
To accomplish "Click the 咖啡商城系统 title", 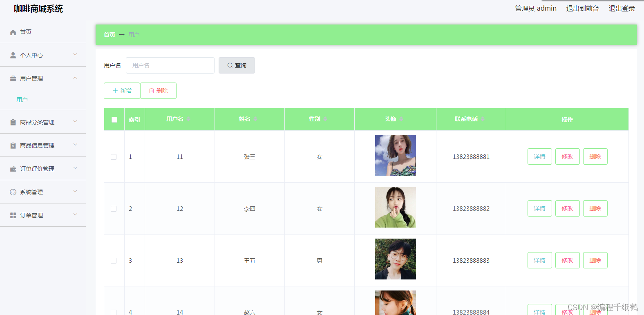I will (38, 9).
